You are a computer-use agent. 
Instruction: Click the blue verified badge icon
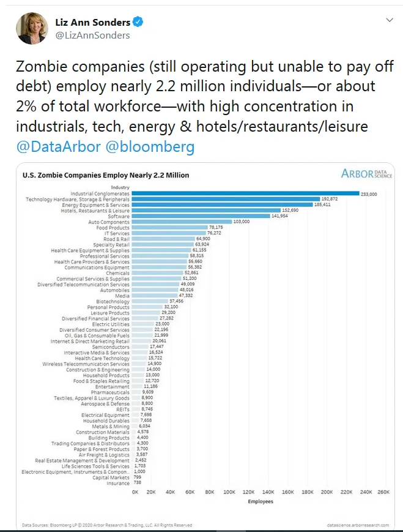[x=139, y=22]
